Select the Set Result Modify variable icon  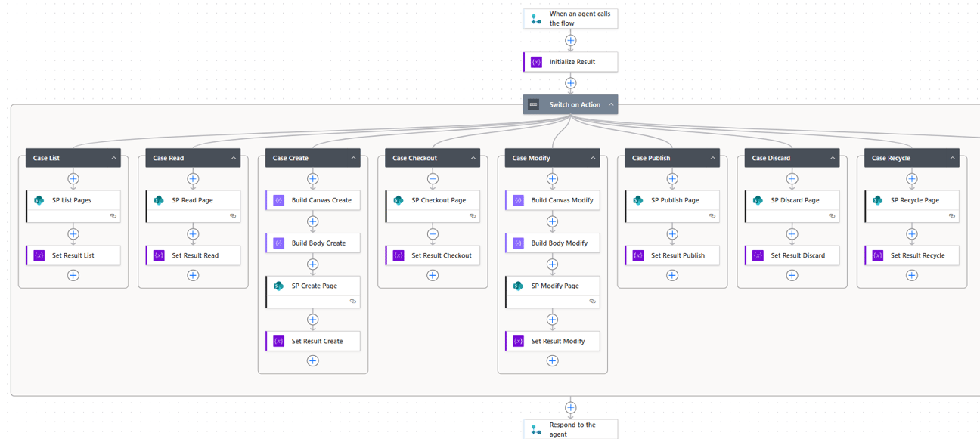(517, 341)
